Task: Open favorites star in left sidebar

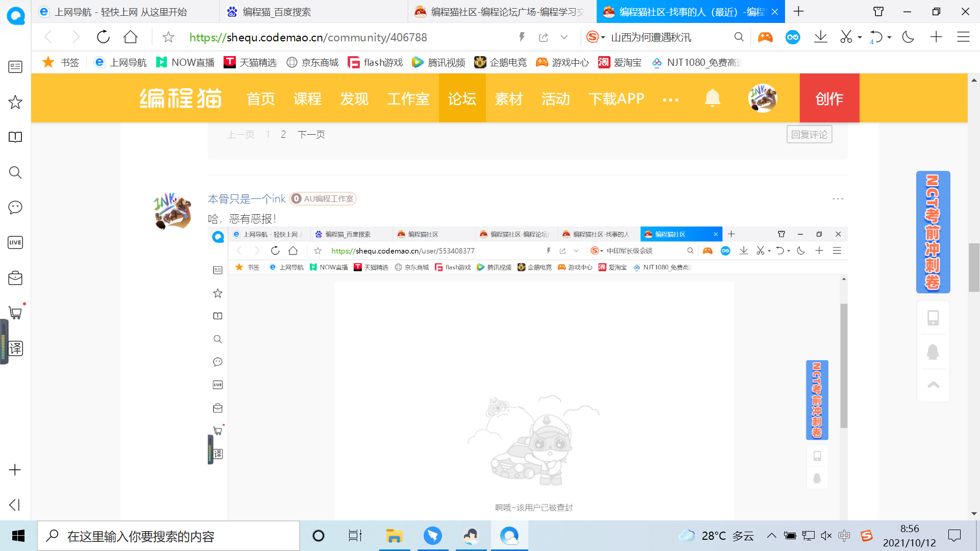Action: click(15, 102)
